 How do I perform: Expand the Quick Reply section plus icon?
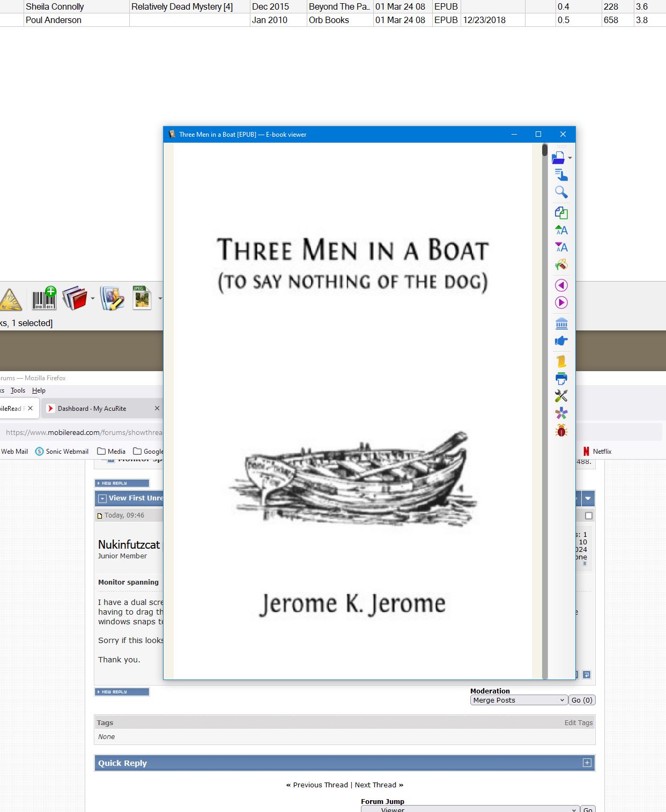pos(587,763)
